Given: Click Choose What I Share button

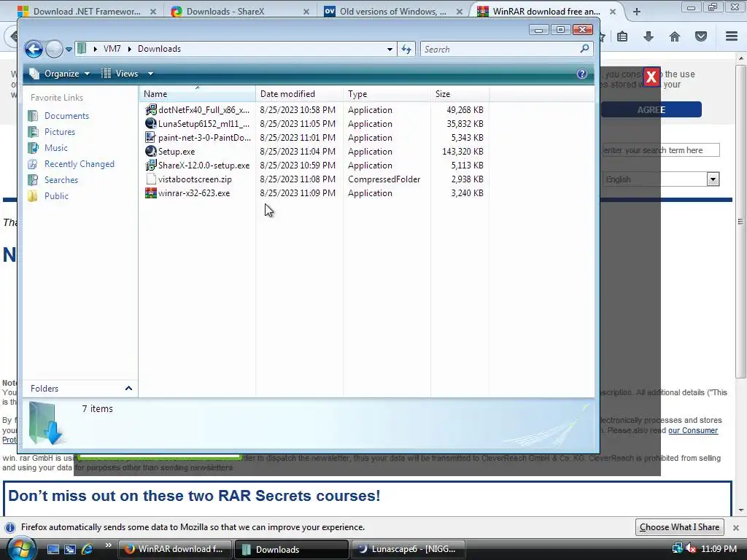Looking at the screenshot, I should 679,527.
